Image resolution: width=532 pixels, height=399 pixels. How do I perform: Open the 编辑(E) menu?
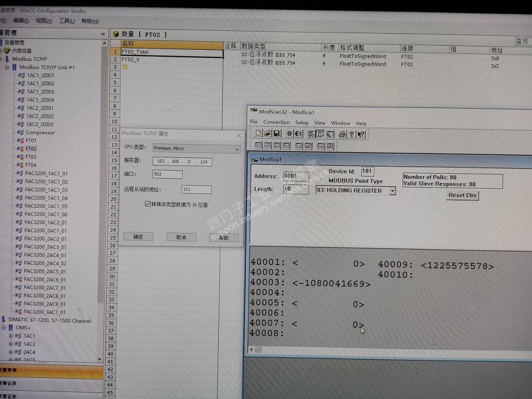tap(21, 20)
